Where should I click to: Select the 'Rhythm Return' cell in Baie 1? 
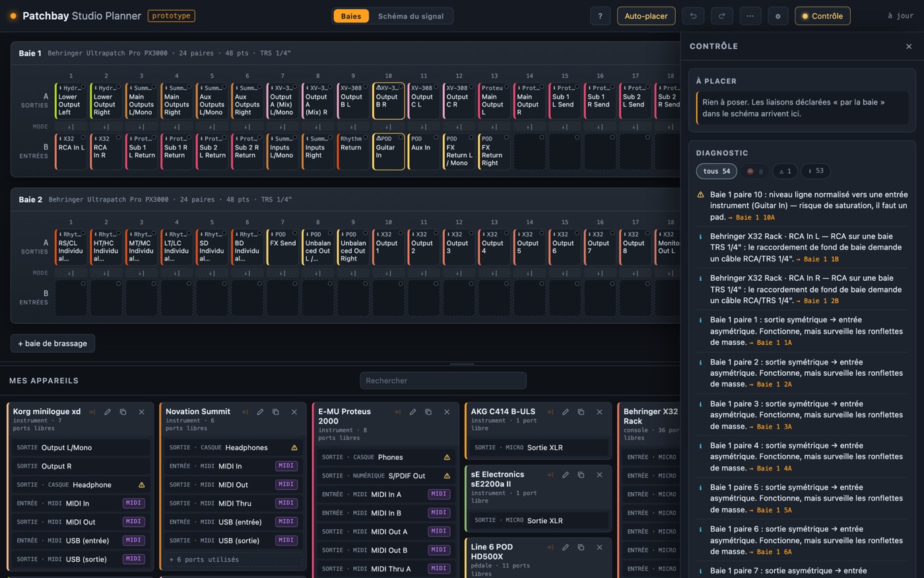pos(353,151)
